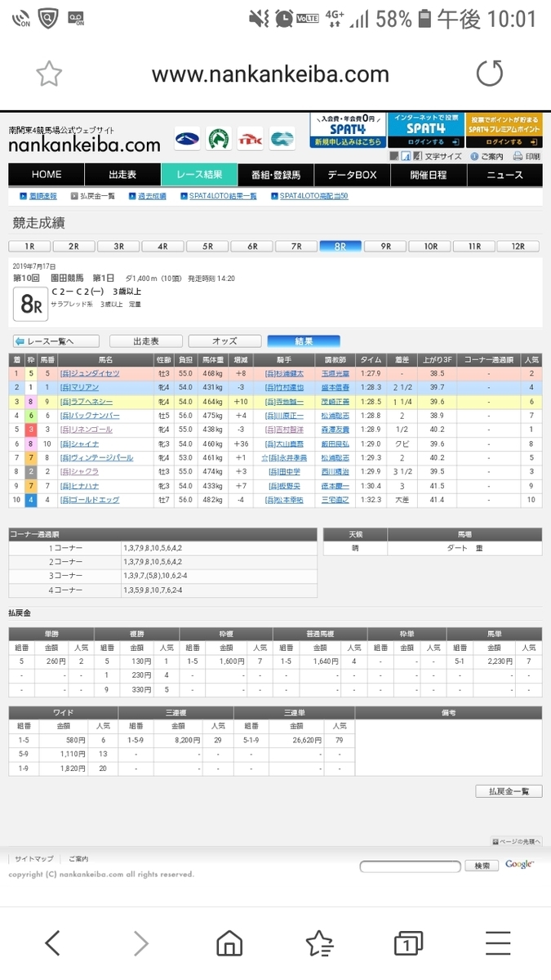Tap the red TCK racecourse logo
This screenshot has height=980, width=551.
click(x=250, y=138)
